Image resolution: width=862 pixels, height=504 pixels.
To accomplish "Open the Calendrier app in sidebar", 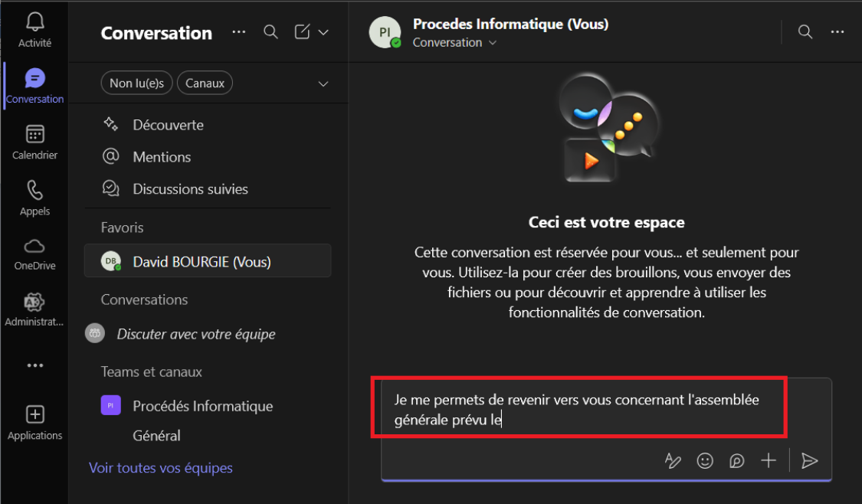I will click(34, 136).
